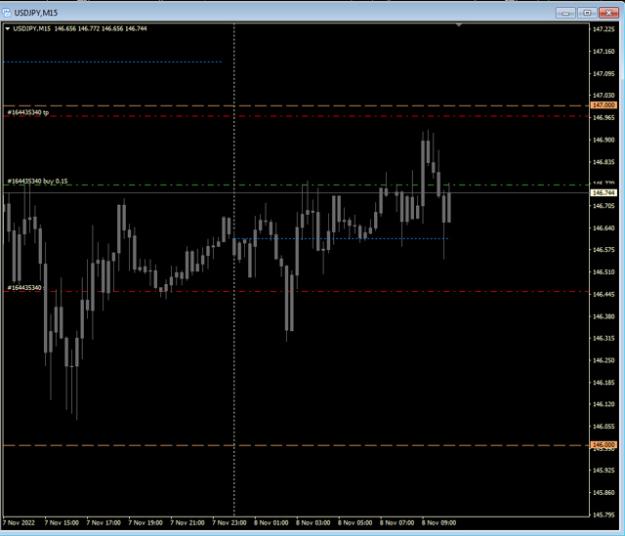The width and height of the screenshot is (625, 536).
Task: Minimize the USDJPY,M15 chart window
Action: (565, 13)
